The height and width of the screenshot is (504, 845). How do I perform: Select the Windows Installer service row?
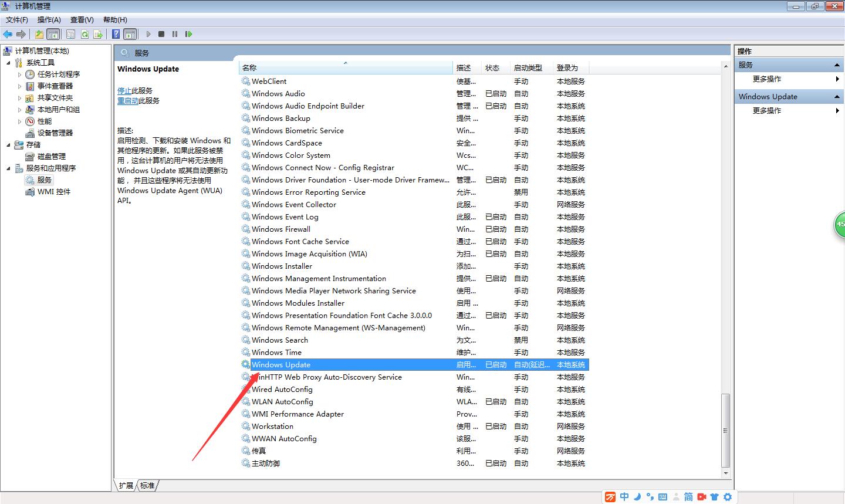[x=414, y=266]
